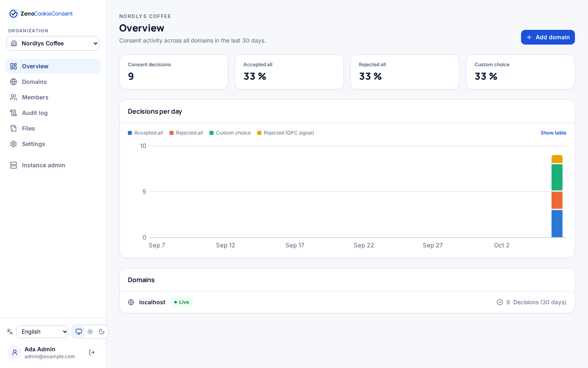The width and height of the screenshot is (588, 368).
Task: Go to the Domains page
Action: pyautogui.click(x=53, y=82)
